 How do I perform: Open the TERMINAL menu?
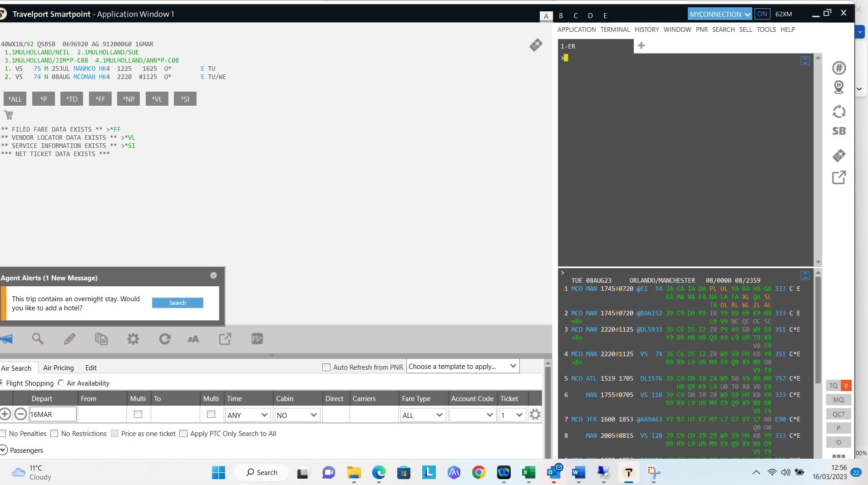coord(615,29)
